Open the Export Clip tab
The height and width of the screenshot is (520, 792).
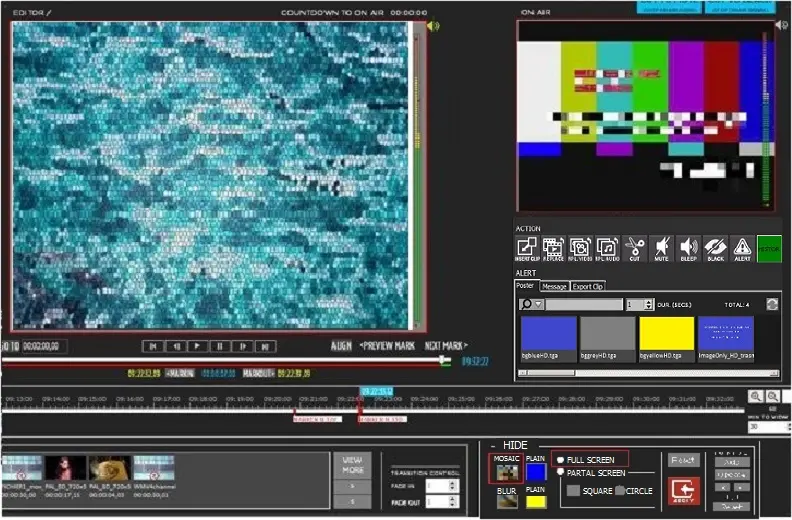pos(588,286)
